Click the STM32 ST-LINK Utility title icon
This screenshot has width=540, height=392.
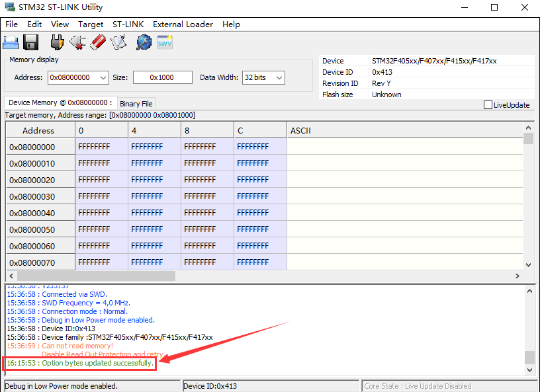(x=10, y=7)
